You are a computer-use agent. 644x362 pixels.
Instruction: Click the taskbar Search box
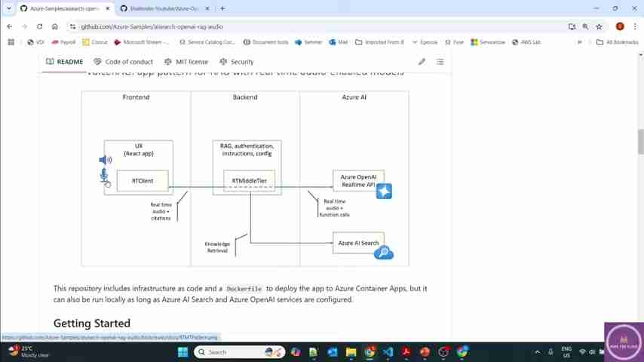[240, 352]
